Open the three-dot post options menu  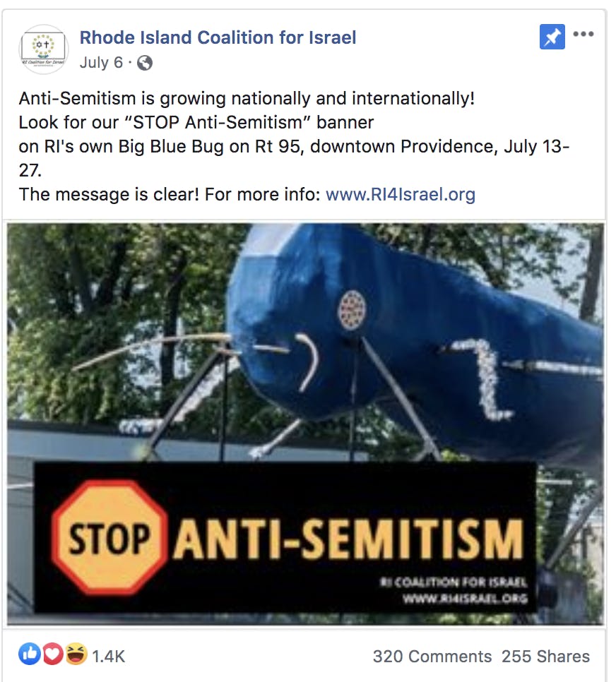tap(584, 34)
